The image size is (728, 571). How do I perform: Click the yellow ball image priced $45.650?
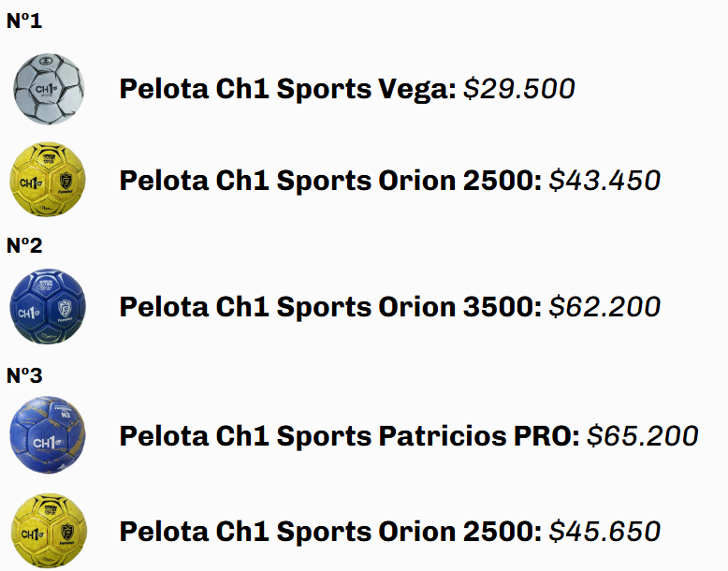pyautogui.click(x=48, y=531)
